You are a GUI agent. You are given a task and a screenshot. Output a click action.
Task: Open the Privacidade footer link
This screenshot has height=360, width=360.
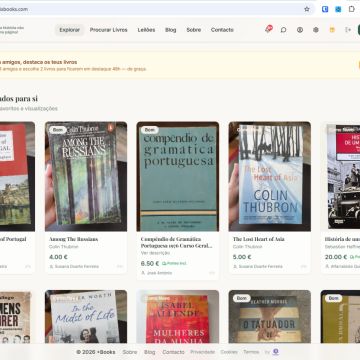tap(202, 352)
